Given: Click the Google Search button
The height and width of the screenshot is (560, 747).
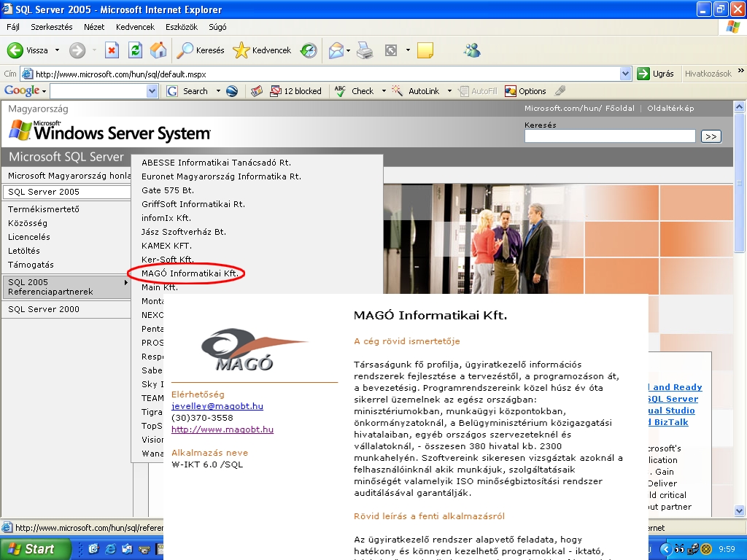Looking at the screenshot, I should click(x=187, y=91).
